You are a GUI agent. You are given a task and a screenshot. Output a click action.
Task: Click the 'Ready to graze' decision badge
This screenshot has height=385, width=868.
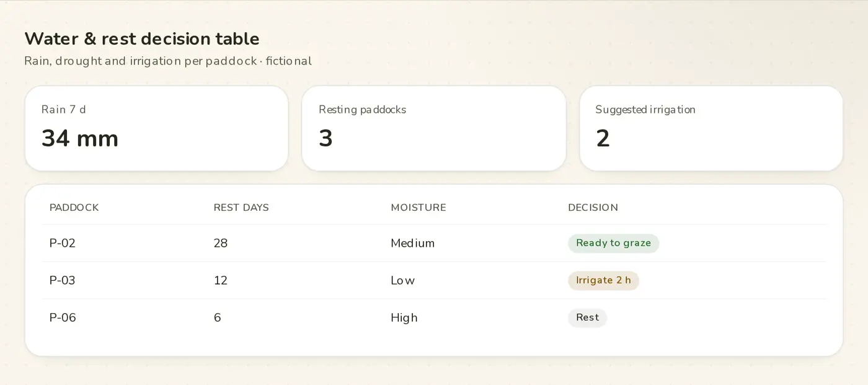(614, 243)
